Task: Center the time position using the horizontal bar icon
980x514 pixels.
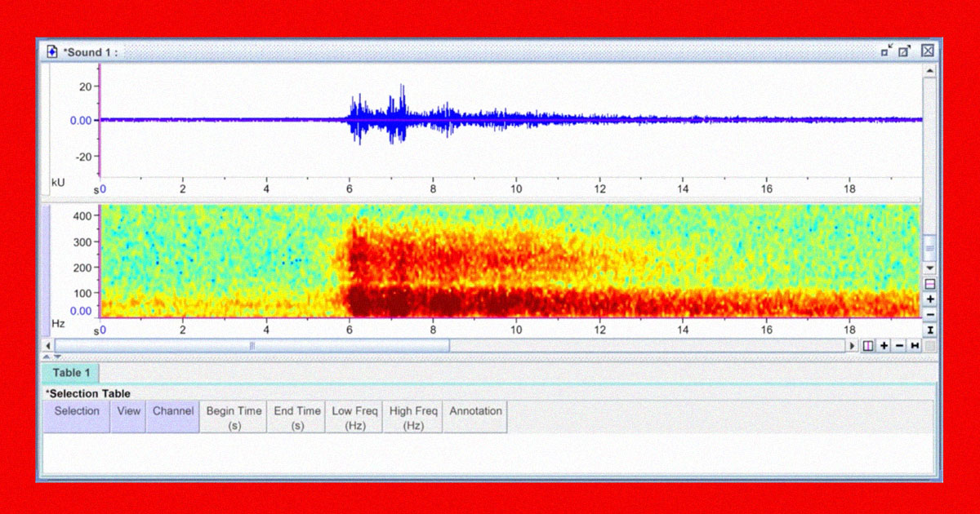Action: click(868, 346)
